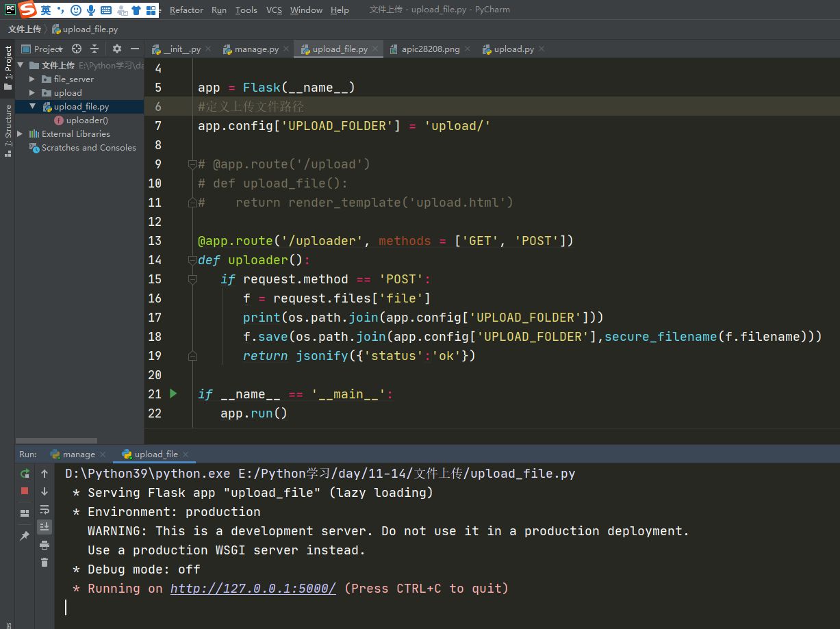This screenshot has height=629, width=840.
Task: Close the apic28208.png tab
Action: point(467,49)
